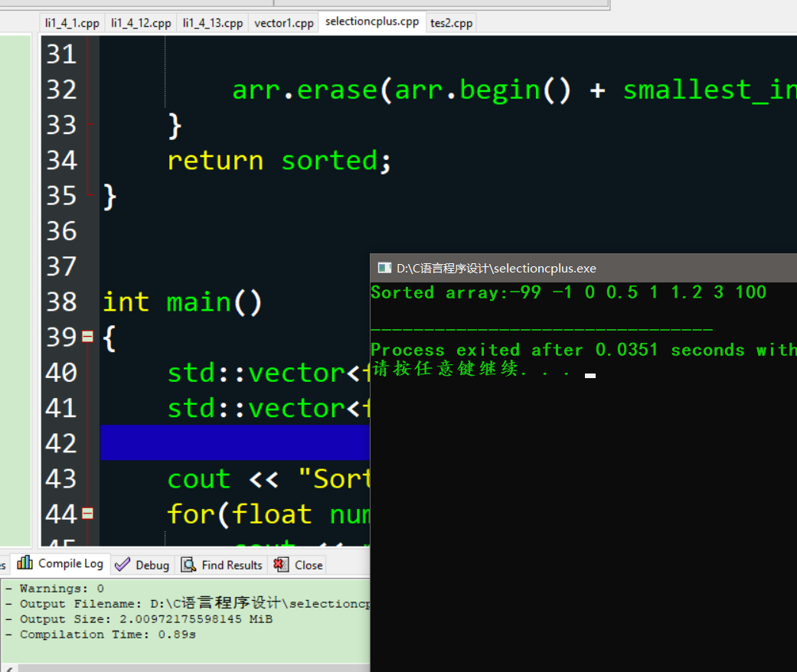Switch to the tes2.cpp tab
Image resolution: width=797 pixels, height=672 pixels.
click(451, 23)
